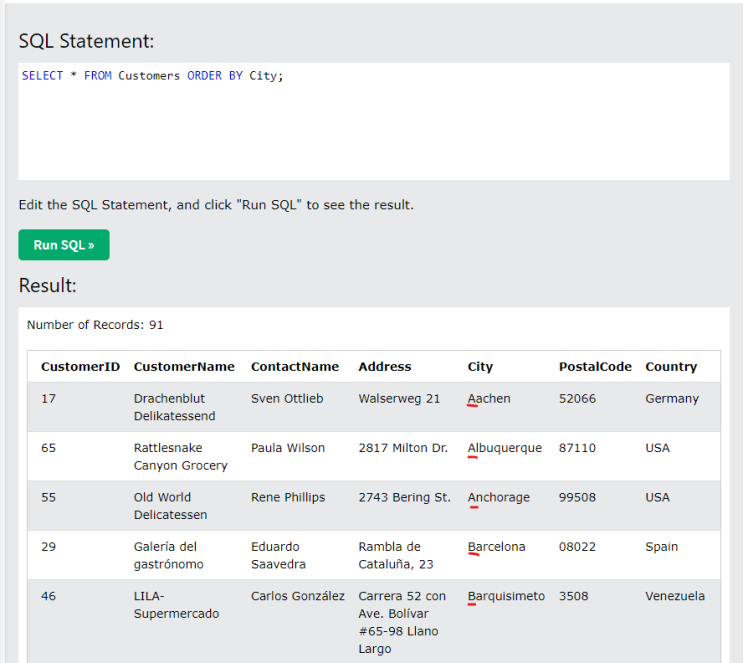Select the Barcelona city cell

click(496, 547)
